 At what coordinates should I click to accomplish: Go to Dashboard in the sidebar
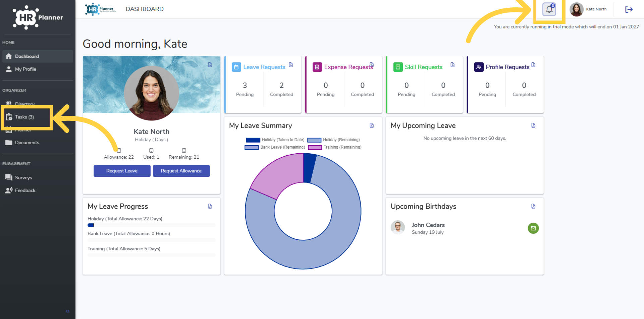(x=38, y=56)
